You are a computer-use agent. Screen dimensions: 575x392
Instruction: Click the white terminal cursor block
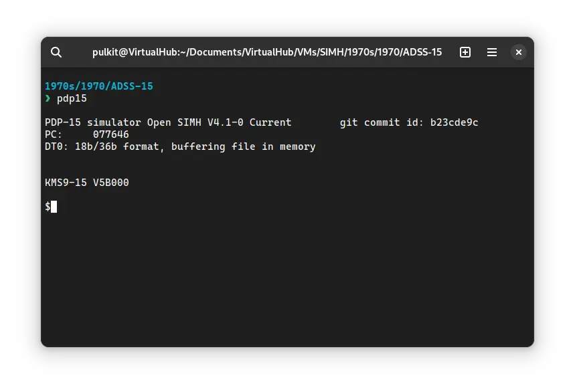54,207
